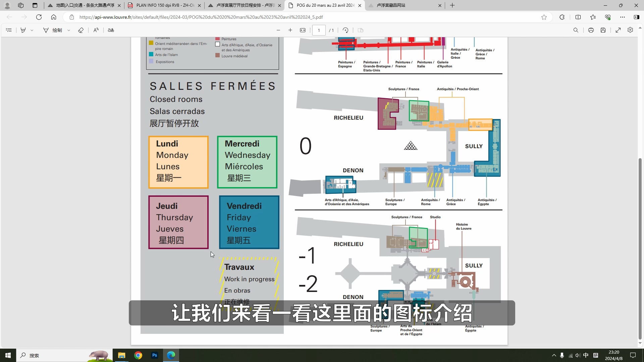This screenshot has height=362, width=644.
Task: Toggle the Edge sidebar panel
Action: pos(637,17)
